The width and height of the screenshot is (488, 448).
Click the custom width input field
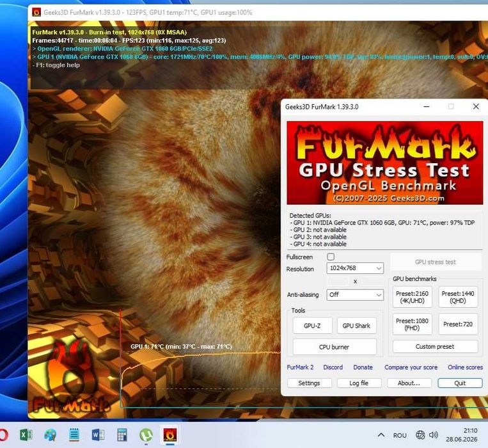[338, 282]
